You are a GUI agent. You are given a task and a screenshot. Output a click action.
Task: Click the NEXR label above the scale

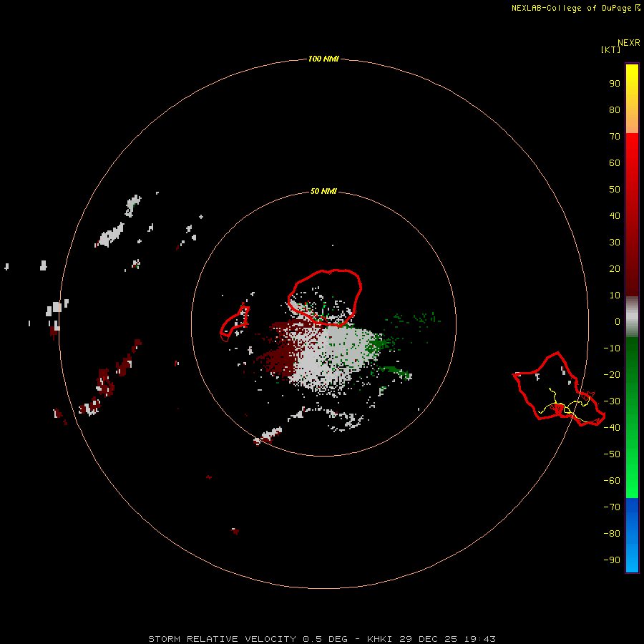(x=629, y=43)
